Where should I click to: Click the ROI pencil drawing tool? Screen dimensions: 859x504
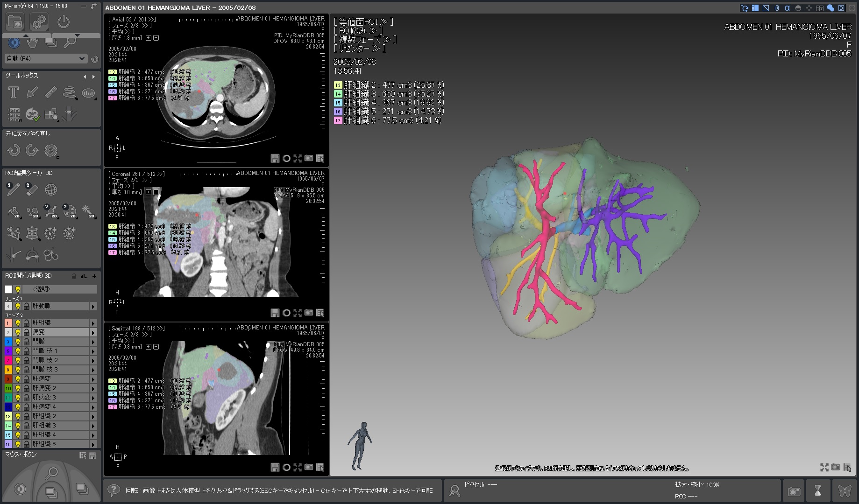(x=14, y=189)
